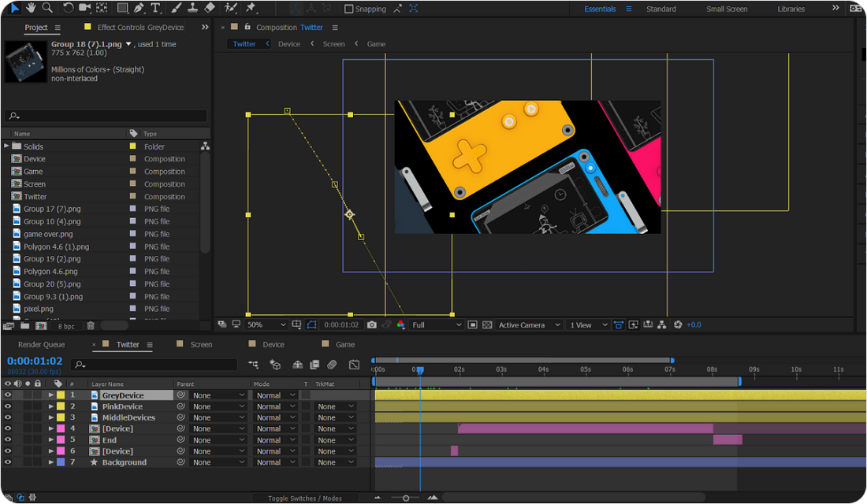The image size is (867, 504).
Task: Select the Pen tool in toolbar
Action: click(x=139, y=8)
